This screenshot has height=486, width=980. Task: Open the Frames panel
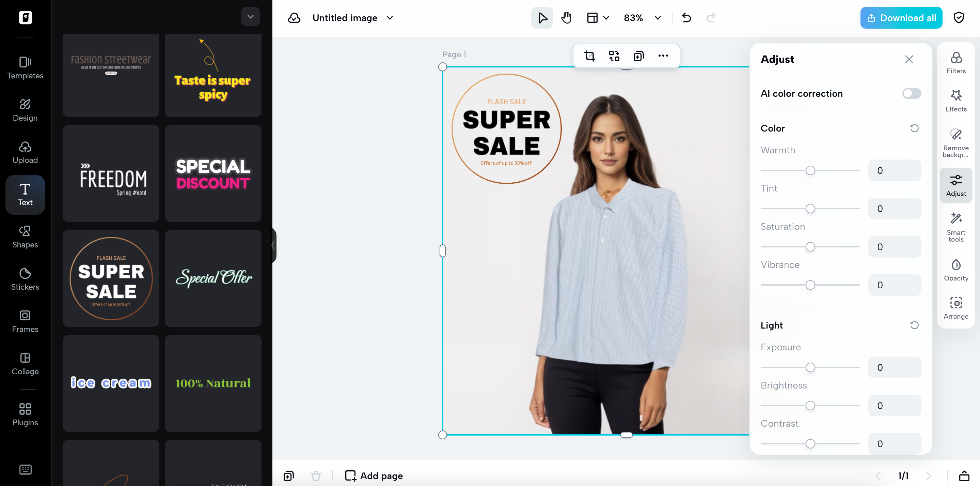(25, 321)
